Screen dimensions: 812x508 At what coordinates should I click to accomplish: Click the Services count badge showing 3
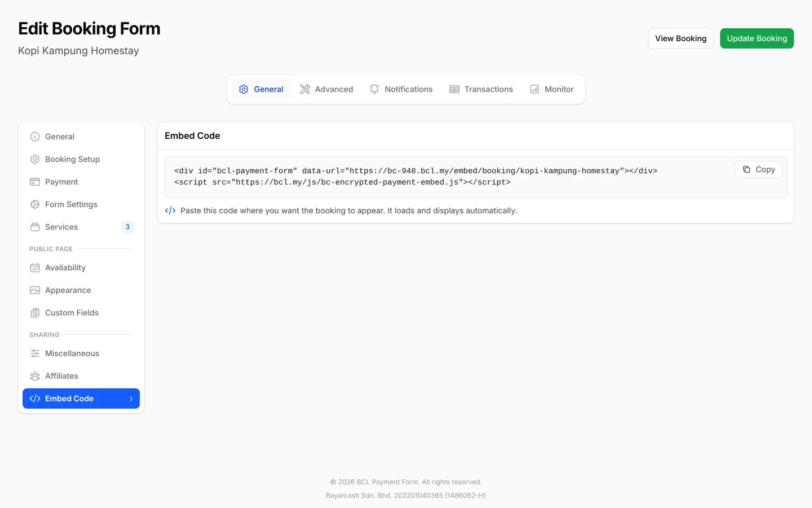point(127,227)
